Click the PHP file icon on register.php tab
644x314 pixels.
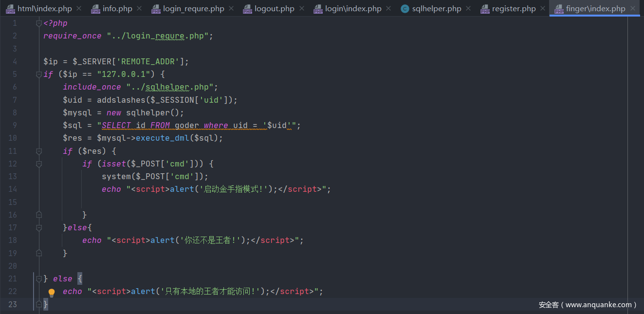485,9
